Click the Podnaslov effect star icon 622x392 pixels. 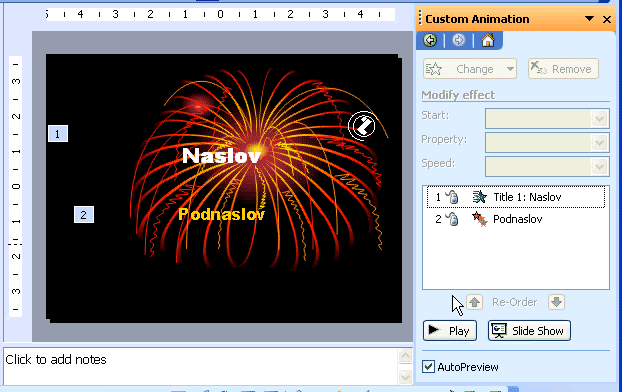pyautogui.click(x=480, y=219)
